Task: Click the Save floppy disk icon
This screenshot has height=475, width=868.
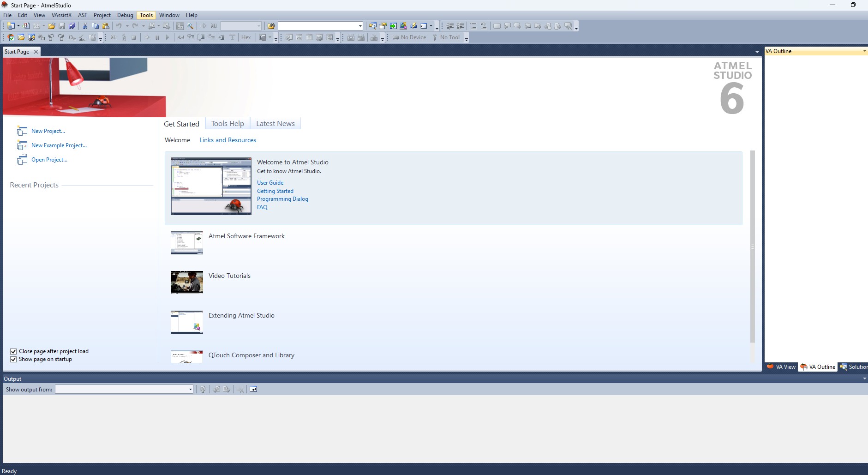Action: click(62, 26)
